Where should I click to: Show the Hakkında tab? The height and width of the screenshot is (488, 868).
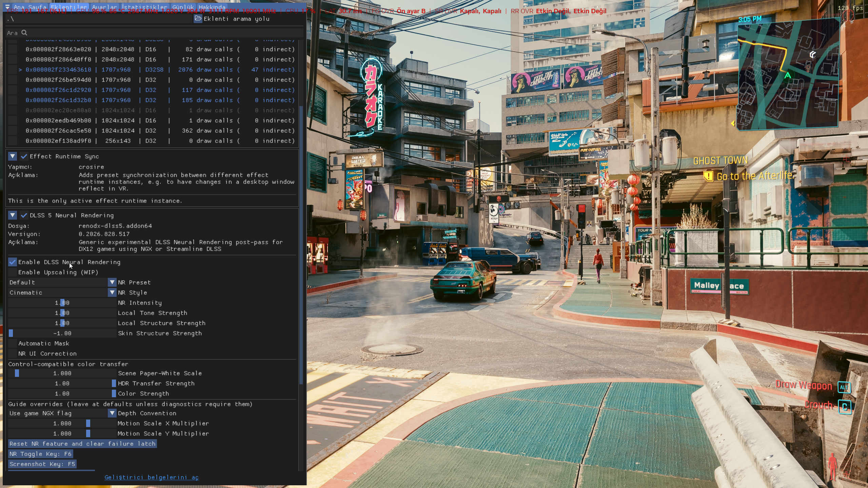212,7
